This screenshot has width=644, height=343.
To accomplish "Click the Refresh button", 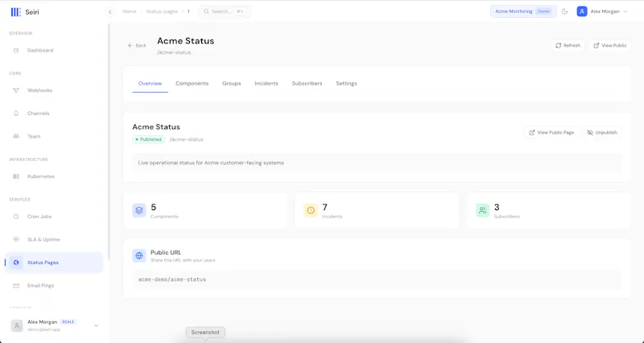I will tap(568, 46).
